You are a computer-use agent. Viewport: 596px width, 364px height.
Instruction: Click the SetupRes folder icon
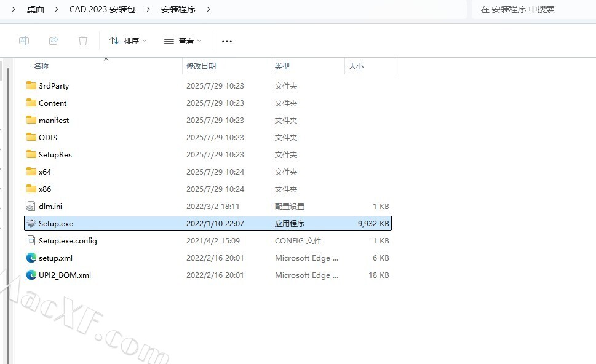(31, 154)
